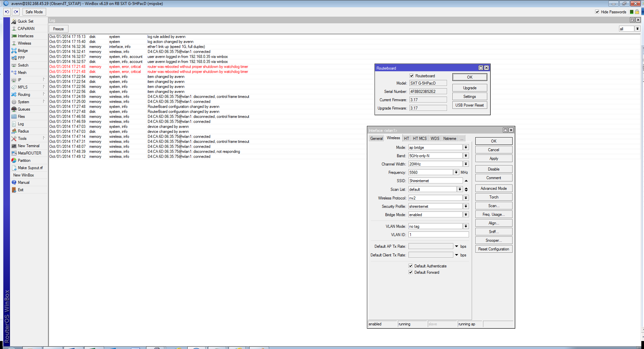Open Quick Set from the sidebar
Screen dimensions: 644x349
25,21
